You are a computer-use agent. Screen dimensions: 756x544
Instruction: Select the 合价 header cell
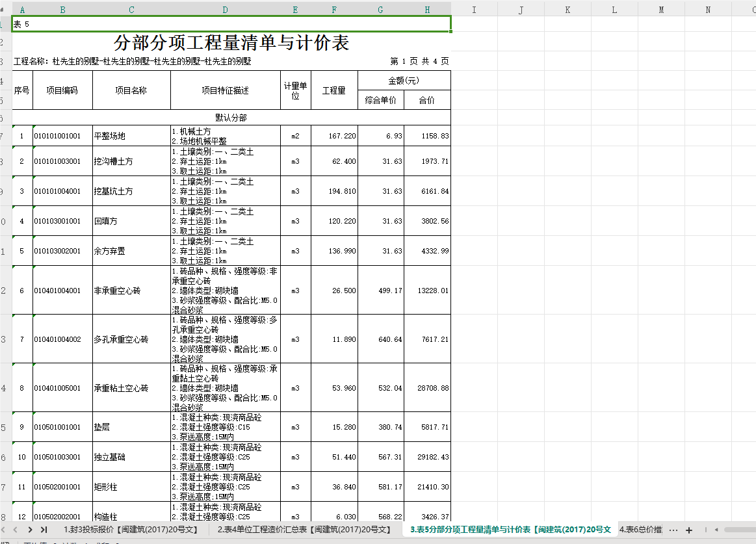(427, 100)
